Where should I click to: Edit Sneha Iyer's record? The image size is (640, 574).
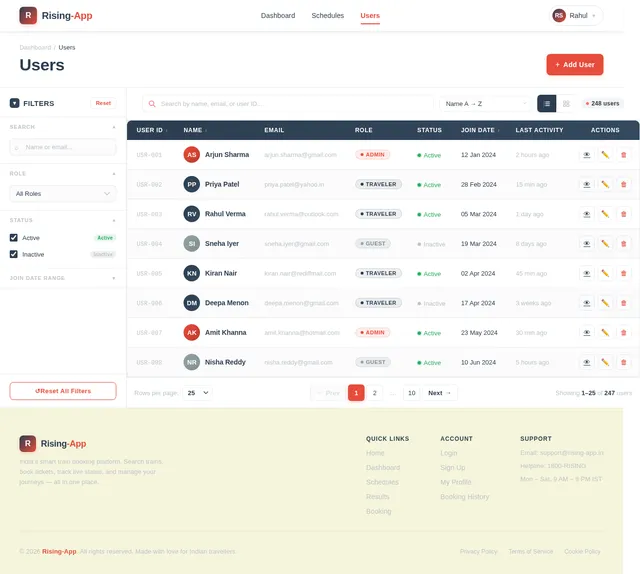pos(605,244)
